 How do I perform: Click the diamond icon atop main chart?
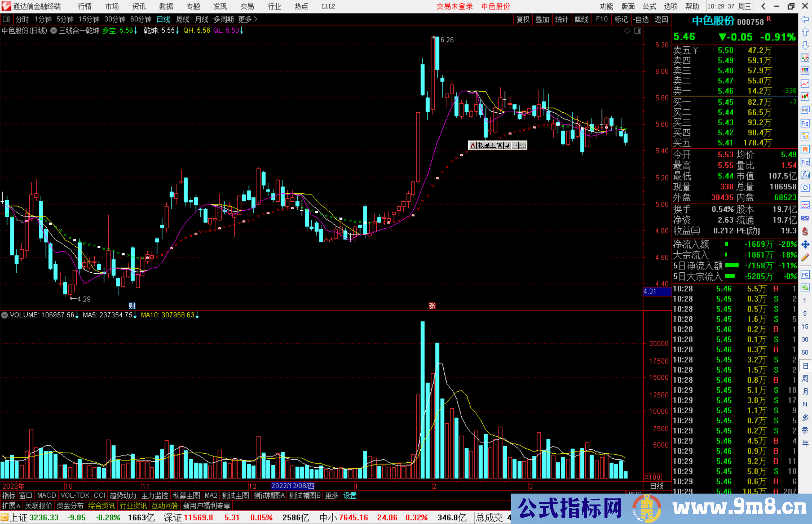[627, 31]
